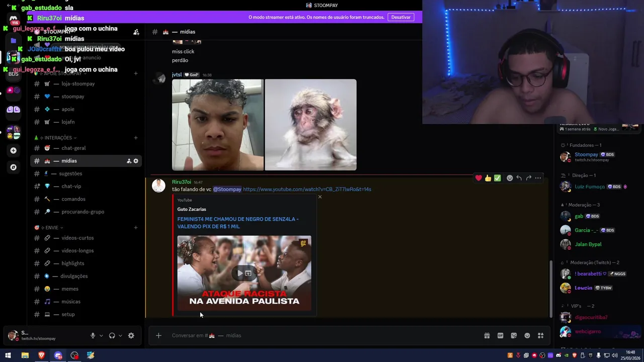This screenshot has width=644, height=362.
Task: Mute the microphone
Action: 93,335
